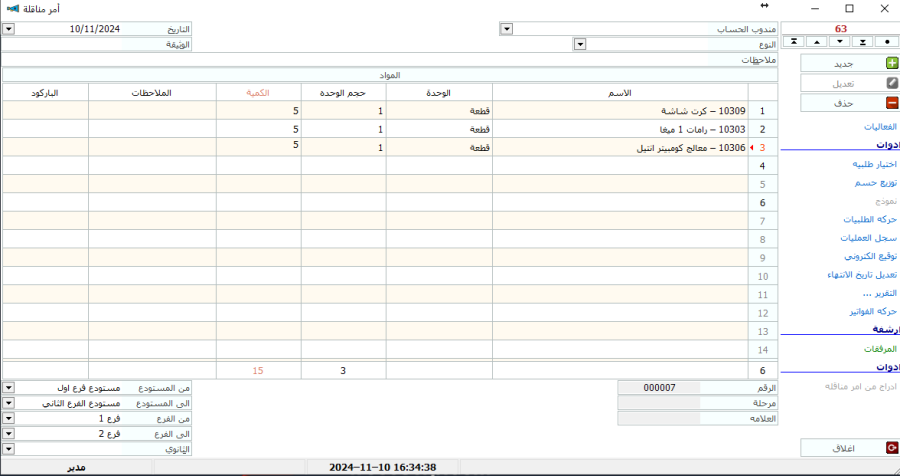The width and height of the screenshot is (900, 476).
Task: Open the التاريخ date dropdown
Action: tap(8, 29)
